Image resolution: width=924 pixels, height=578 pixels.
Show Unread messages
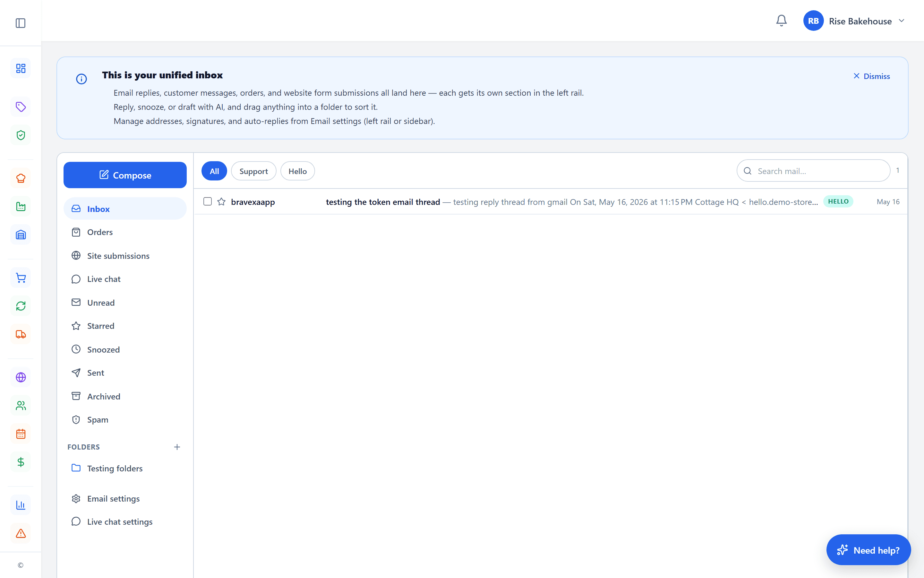click(x=125, y=302)
